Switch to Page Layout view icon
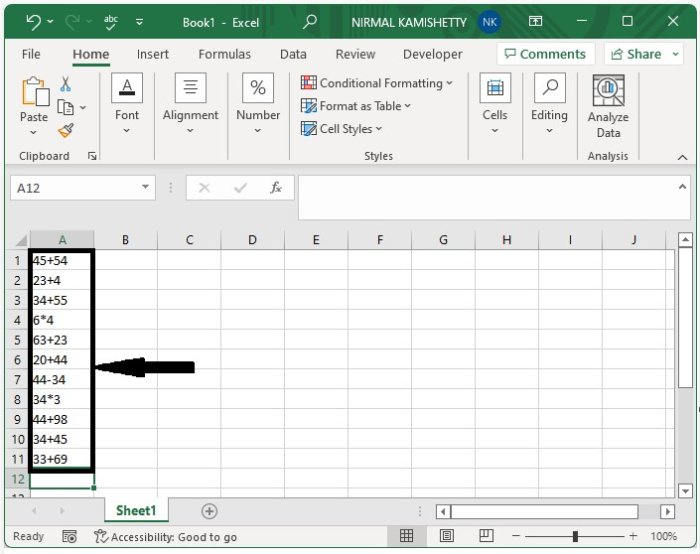700x554 pixels. click(446, 536)
